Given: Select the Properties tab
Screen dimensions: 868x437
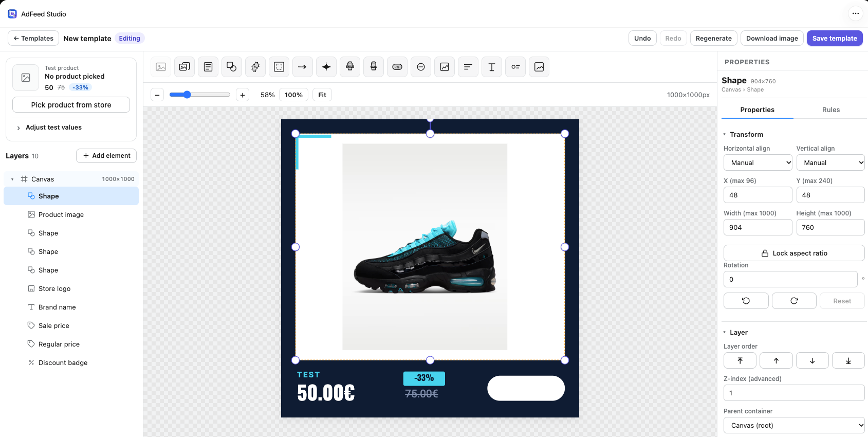Looking at the screenshot, I should tap(757, 110).
